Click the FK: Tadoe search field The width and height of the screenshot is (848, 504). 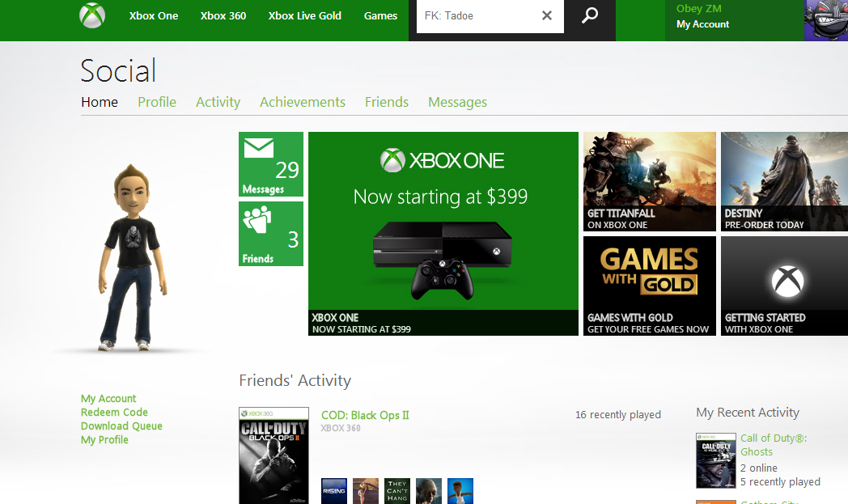(490, 16)
